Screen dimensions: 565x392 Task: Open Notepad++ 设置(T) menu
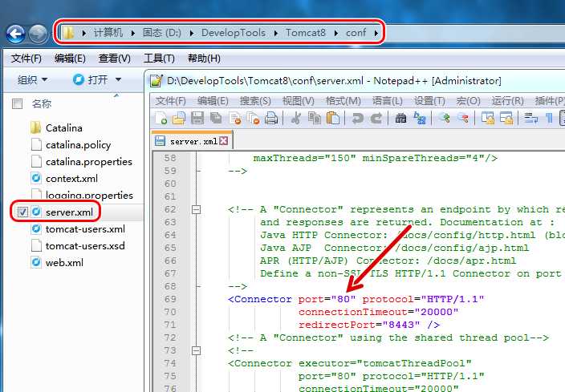(429, 101)
